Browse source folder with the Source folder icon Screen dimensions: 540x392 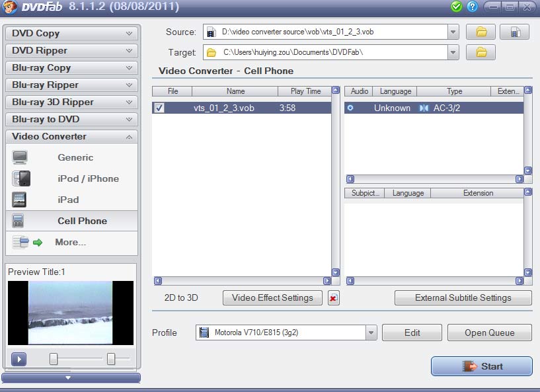481,32
